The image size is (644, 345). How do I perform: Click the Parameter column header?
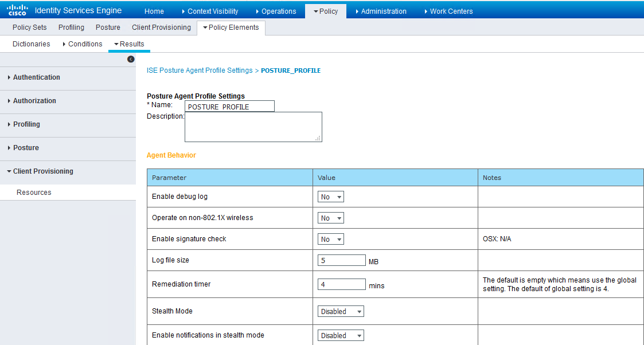point(230,178)
